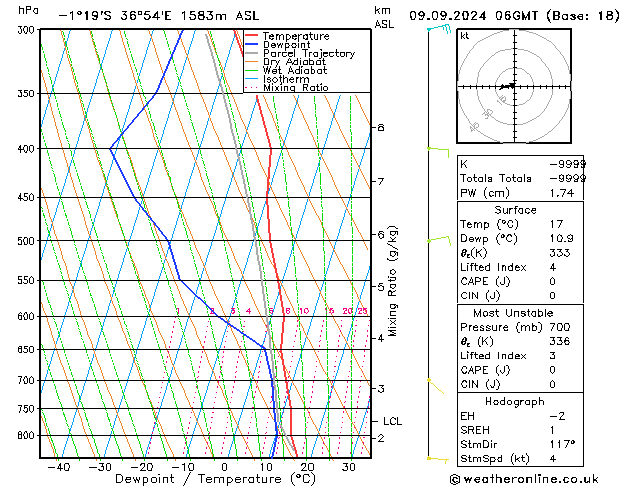The image size is (629, 486).
Task: Click the Surface section heading
Action: pos(515,210)
